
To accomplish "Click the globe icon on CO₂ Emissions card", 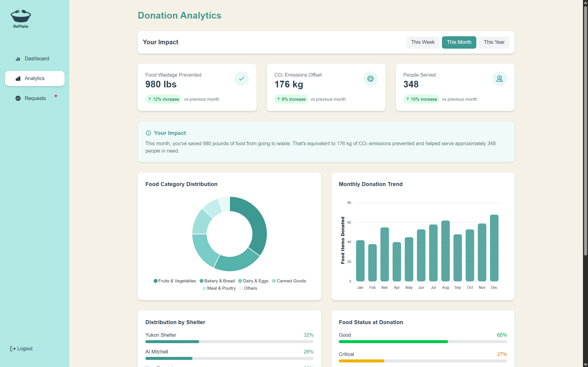I will click(370, 79).
